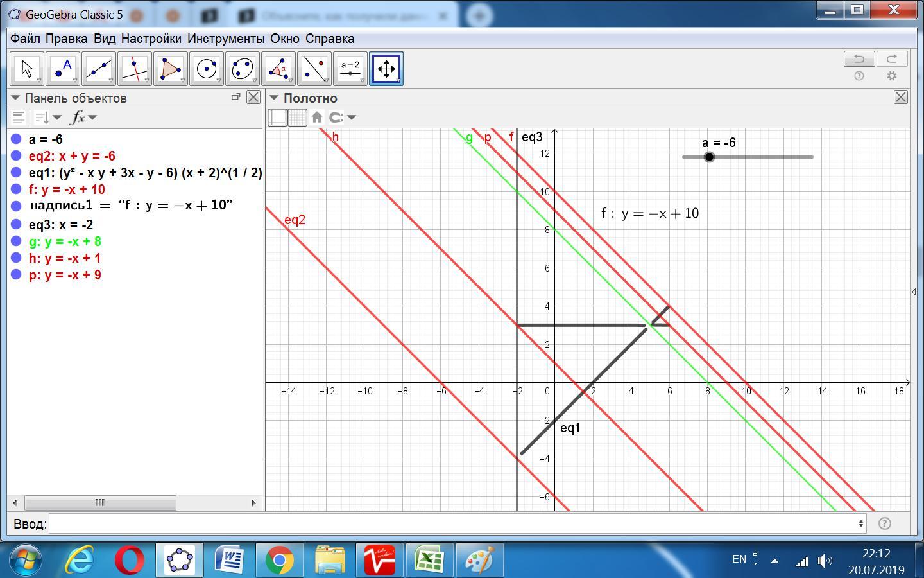The height and width of the screenshot is (578, 924).
Task: Select the Perpendicular Line tool
Action: (135, 69)
